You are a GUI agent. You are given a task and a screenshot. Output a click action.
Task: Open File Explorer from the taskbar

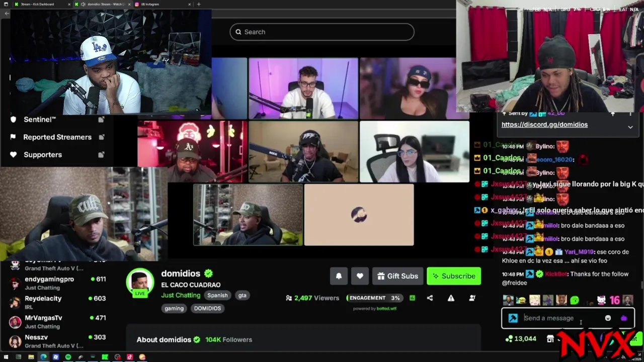(31, 357)
